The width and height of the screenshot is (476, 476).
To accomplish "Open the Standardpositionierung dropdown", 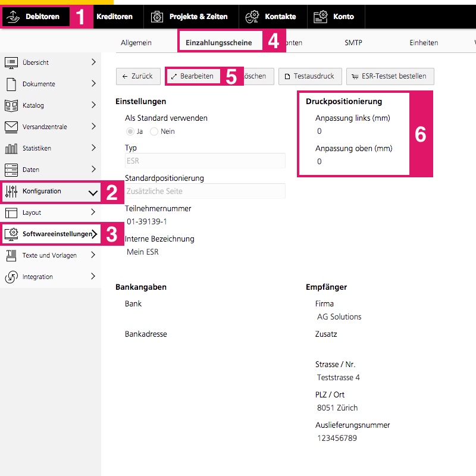I will 205,191.
